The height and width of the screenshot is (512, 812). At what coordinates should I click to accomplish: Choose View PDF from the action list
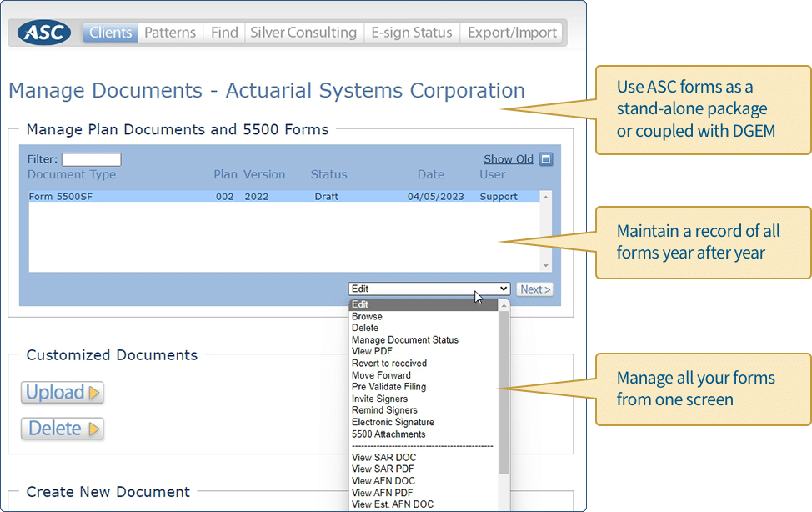click(371, 351)
